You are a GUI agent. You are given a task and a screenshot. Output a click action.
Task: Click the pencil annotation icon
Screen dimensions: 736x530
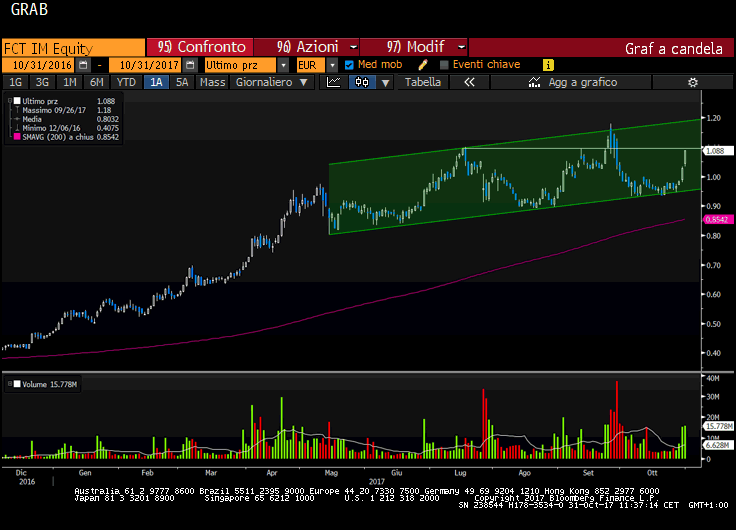point(423,65)
